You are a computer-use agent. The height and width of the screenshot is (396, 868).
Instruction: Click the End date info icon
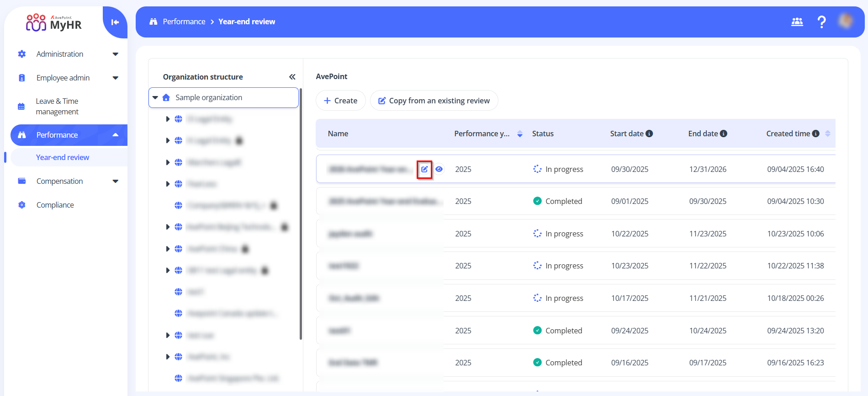pos(724,134)
